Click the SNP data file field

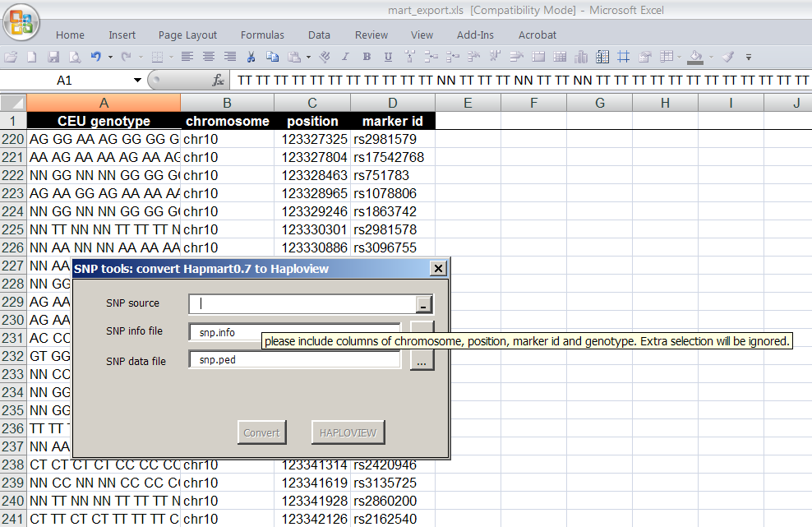pyautogui.click(x=295, y=360)
